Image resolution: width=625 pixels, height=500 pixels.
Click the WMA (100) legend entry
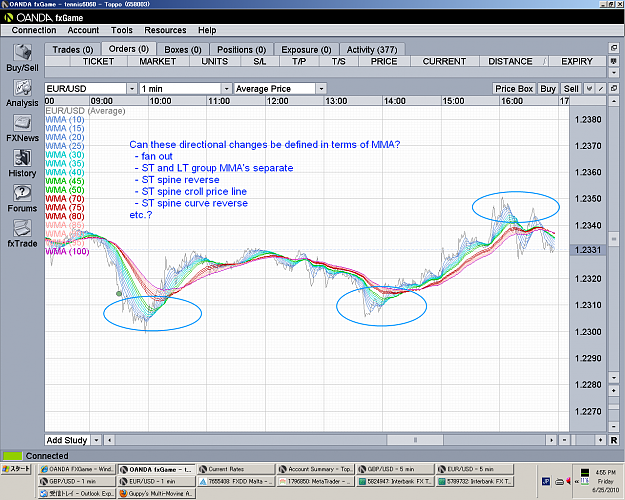coord(67,251)
